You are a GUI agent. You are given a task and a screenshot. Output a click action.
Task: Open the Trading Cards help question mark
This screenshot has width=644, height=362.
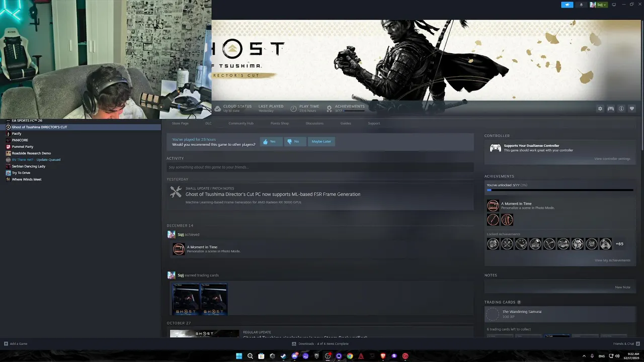519,302
